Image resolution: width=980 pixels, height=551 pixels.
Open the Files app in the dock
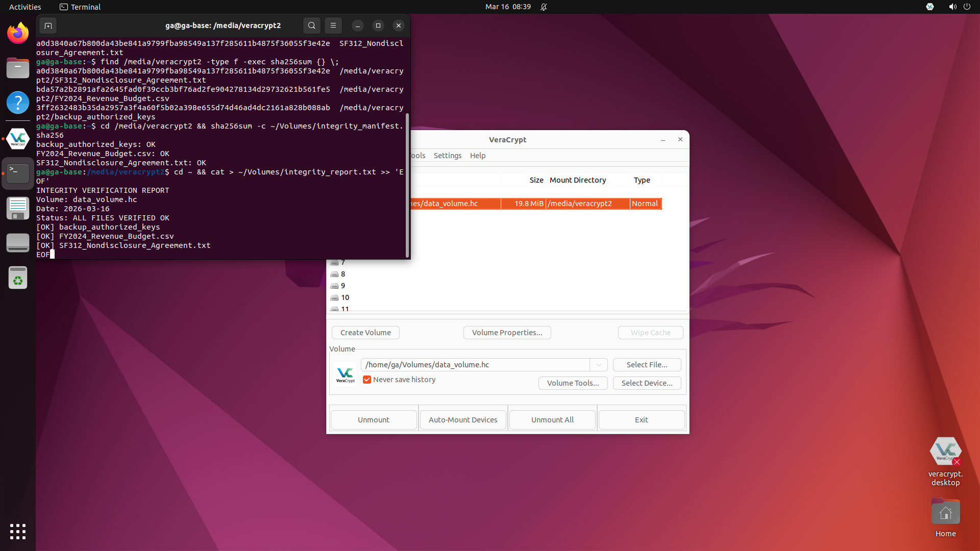click(x=17, y=68)
